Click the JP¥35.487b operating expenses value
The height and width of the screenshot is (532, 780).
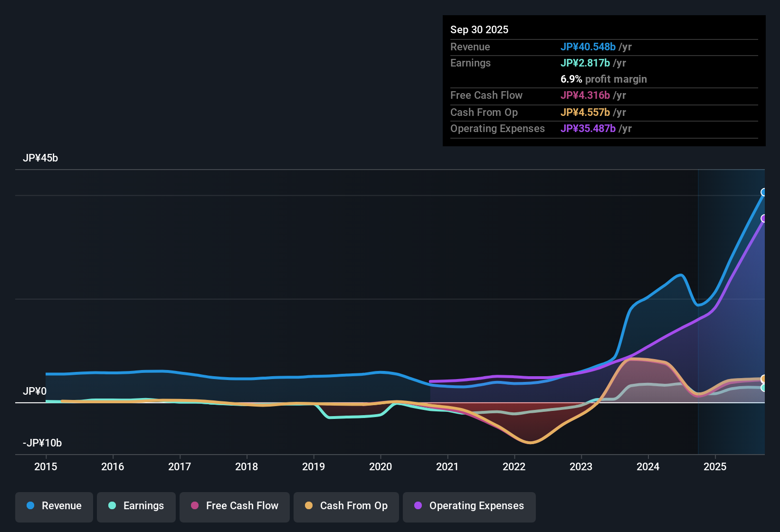tap(588, 129)
